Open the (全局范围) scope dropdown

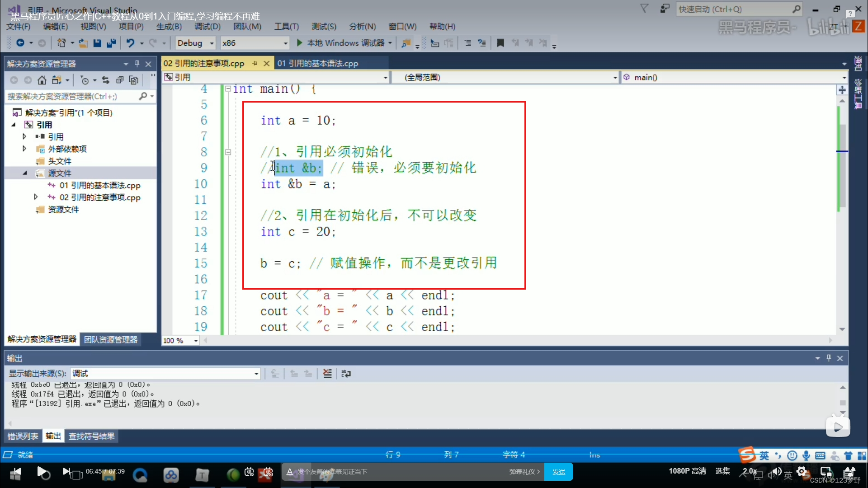[505, 77]
